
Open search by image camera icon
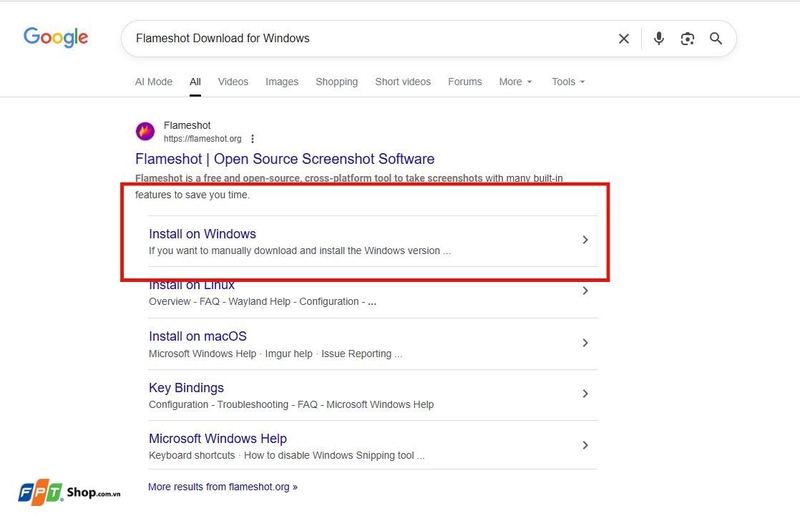pos(687,39)
